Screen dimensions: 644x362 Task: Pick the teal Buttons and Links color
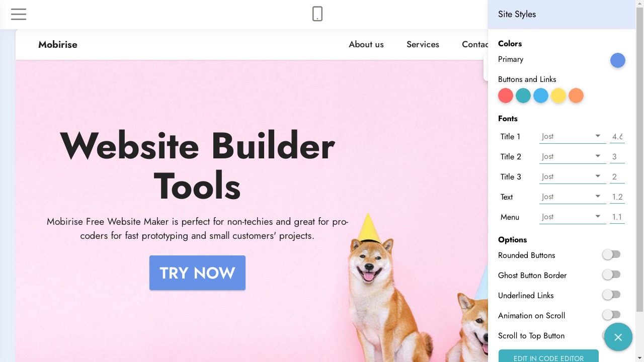pyautogui.click(x=523, y=96)
